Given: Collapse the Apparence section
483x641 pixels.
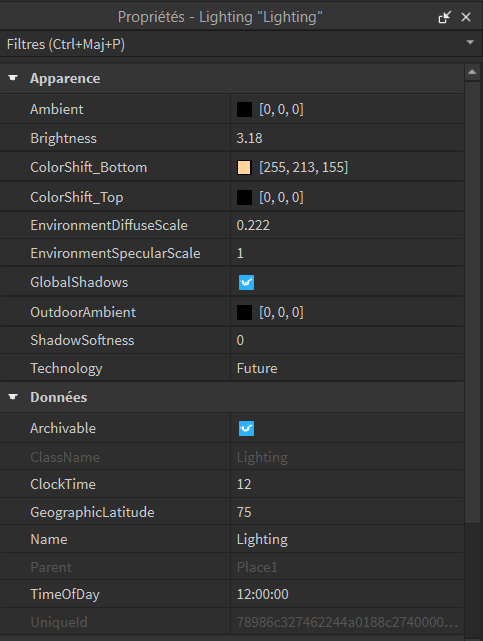Looking at the screenshot, I should pyautogui.click(x=13, y=78).
